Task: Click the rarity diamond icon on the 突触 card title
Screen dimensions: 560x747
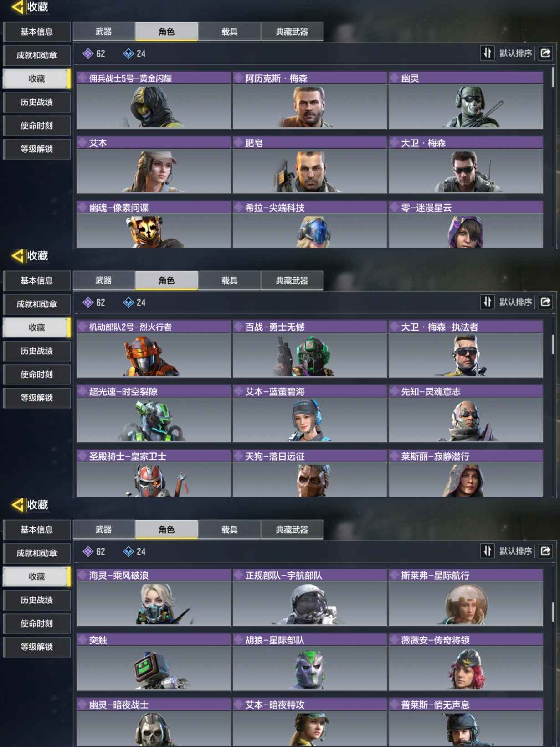Action: point(82,640)
